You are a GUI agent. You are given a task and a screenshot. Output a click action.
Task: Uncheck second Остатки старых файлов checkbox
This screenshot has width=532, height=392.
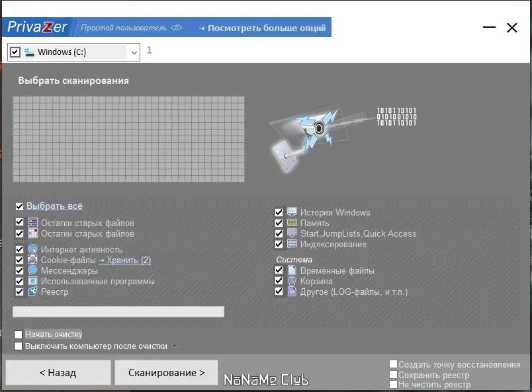(19, 233)
